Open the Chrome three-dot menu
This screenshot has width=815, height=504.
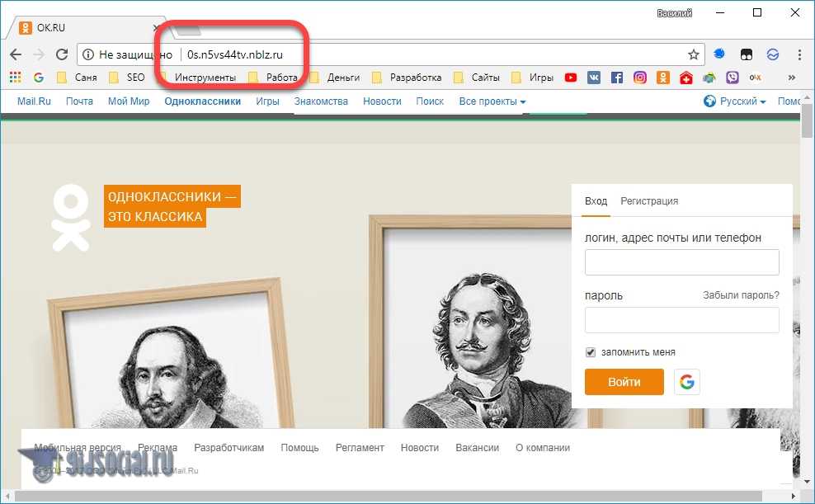799,54
